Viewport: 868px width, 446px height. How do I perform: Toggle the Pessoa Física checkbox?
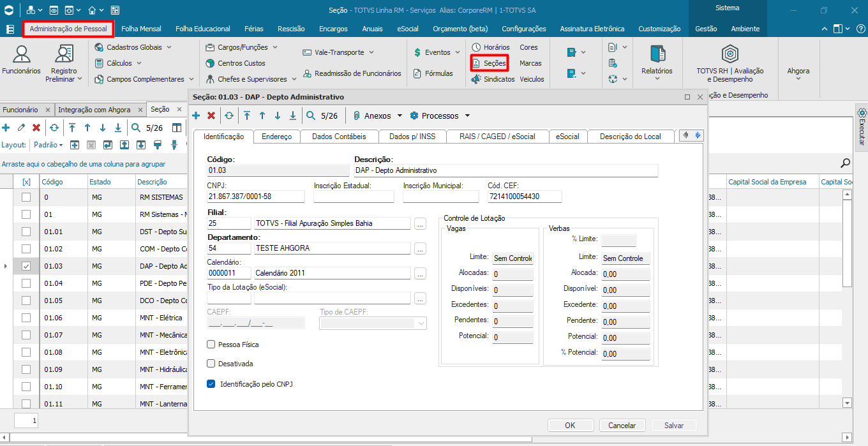tap(211, 345)
